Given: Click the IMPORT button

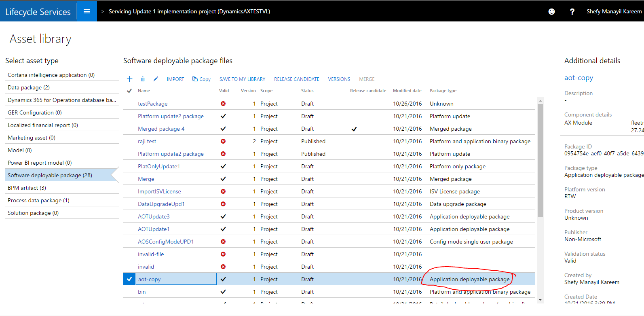Looking at the screenshot, I should pos(175,79).
